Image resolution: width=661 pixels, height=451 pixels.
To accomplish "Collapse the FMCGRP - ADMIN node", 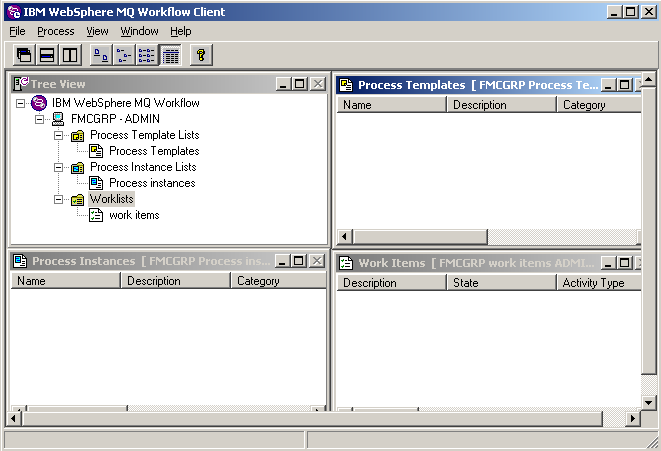I will coord(39,119).
